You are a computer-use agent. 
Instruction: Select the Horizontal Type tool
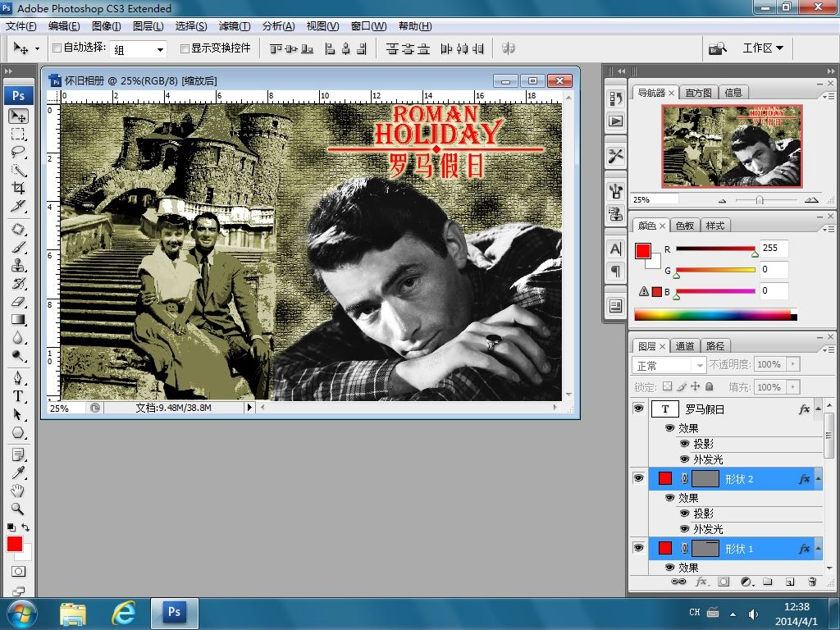click(19, 396)
